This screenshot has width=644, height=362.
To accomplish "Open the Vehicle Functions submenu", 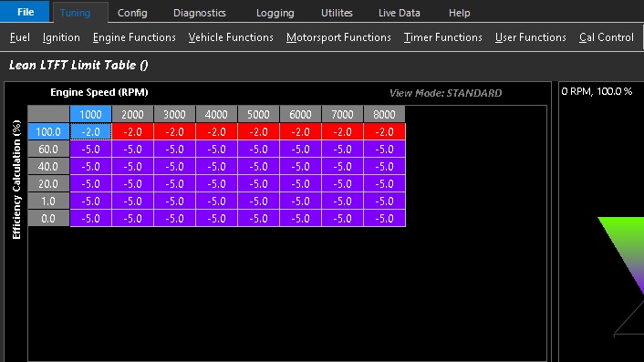I will pos(231,37).
